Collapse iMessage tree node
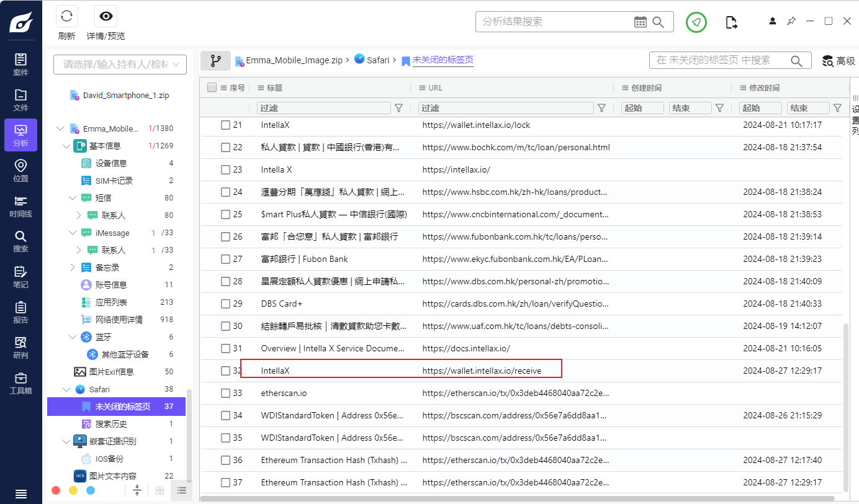 [x=73, y=233]
